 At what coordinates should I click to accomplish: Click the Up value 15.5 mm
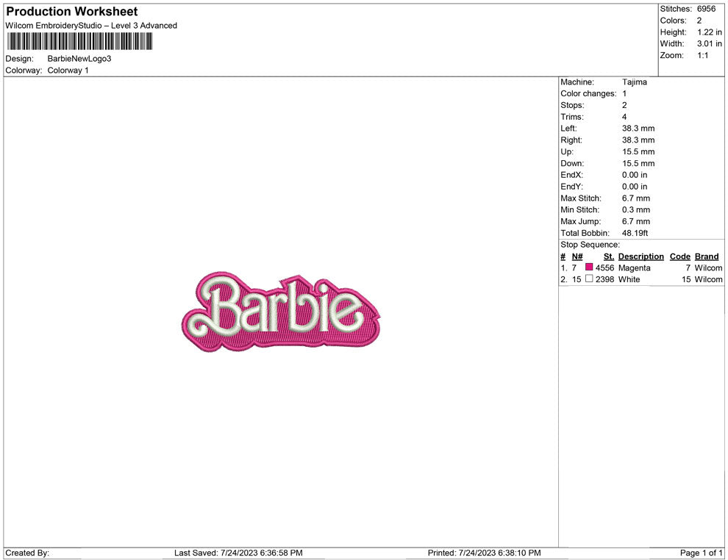click(638, 151)
